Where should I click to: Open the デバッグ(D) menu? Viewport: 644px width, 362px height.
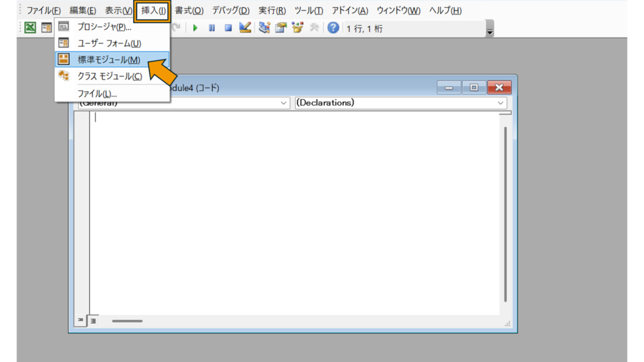point(230,11)
